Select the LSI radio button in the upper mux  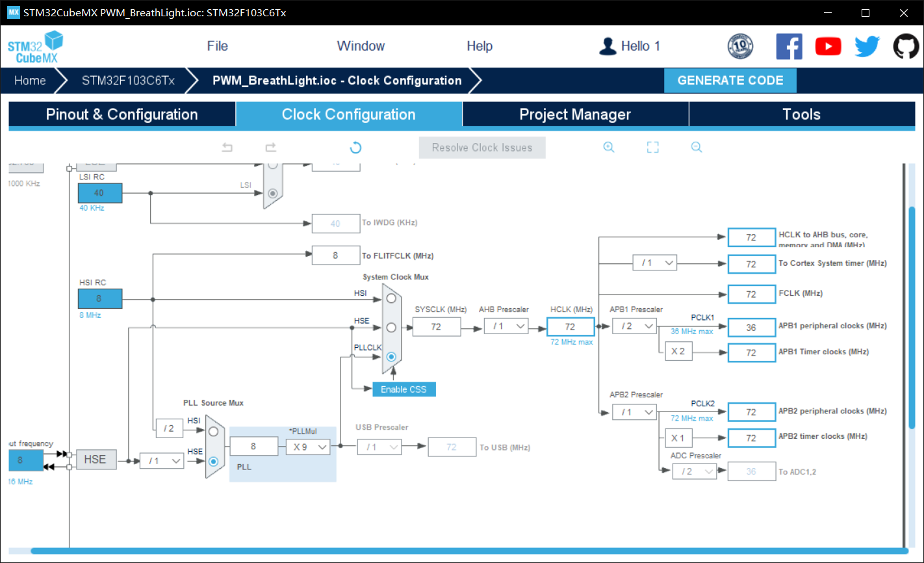273,193
